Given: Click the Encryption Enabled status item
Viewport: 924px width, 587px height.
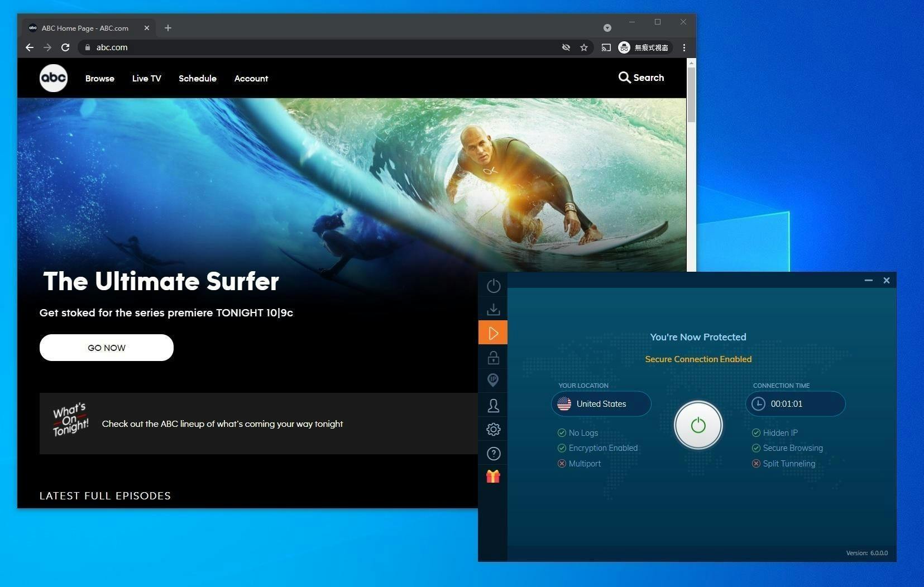Looking at the screenshot, I should coord(597,448).
